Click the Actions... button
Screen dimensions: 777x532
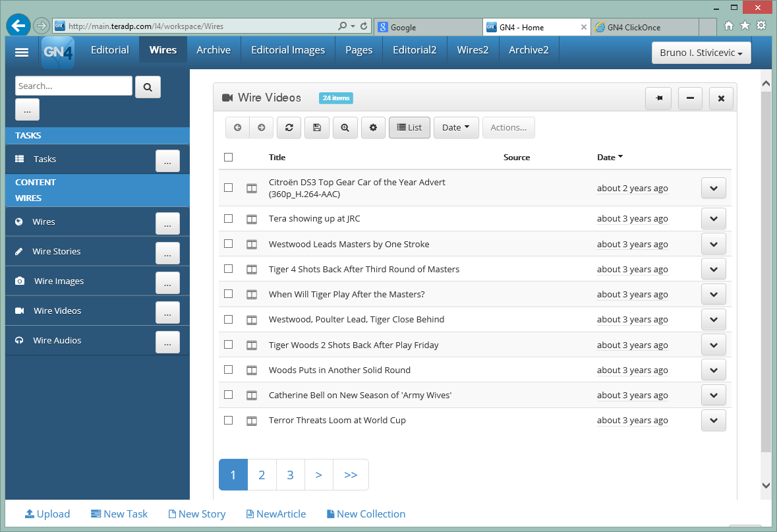pyautogui.click(x=508, y=127)
